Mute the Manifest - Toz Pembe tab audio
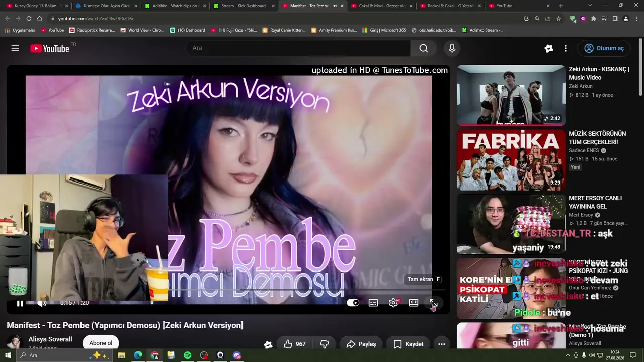 click(335, 6)
